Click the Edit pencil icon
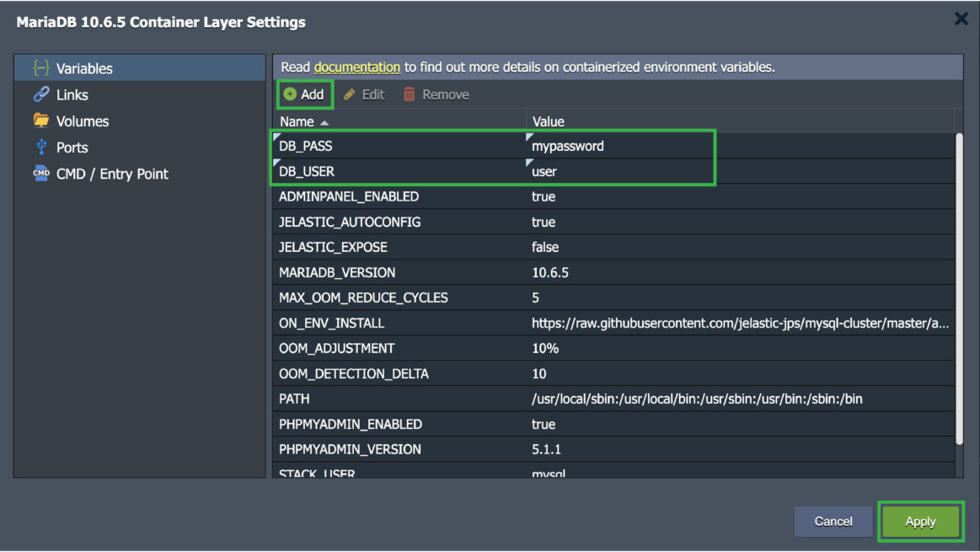980x552 pixels. click(349, 94)
